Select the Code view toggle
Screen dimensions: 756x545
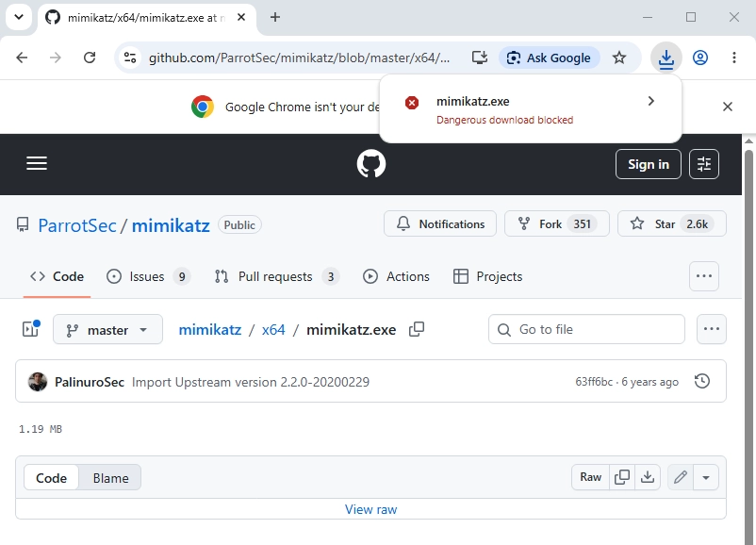(51, 478)
